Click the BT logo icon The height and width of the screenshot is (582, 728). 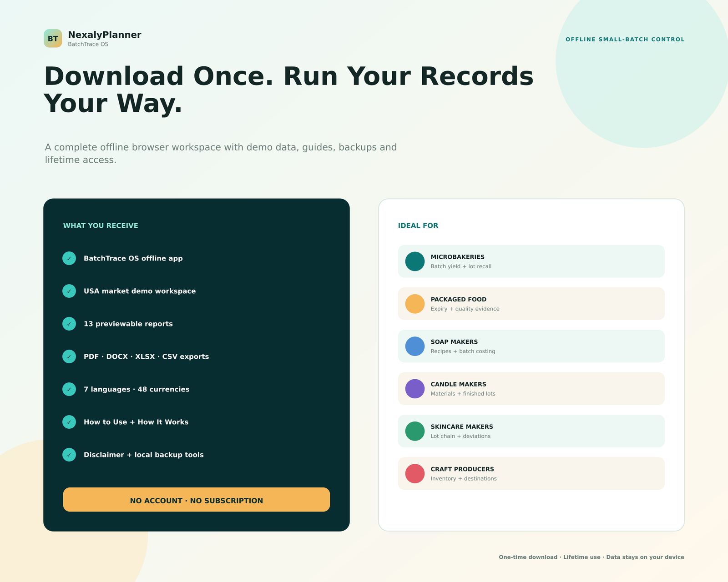(x=53, y=38)
